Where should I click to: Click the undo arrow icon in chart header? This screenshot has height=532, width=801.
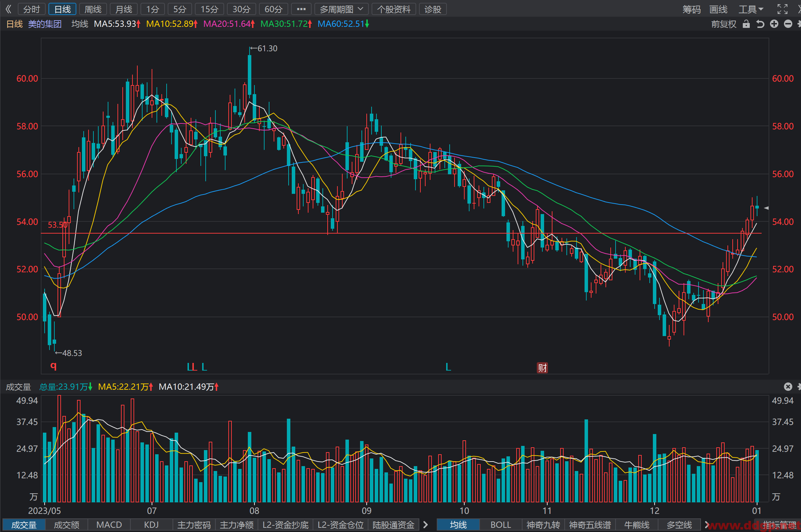click(760, 24)
